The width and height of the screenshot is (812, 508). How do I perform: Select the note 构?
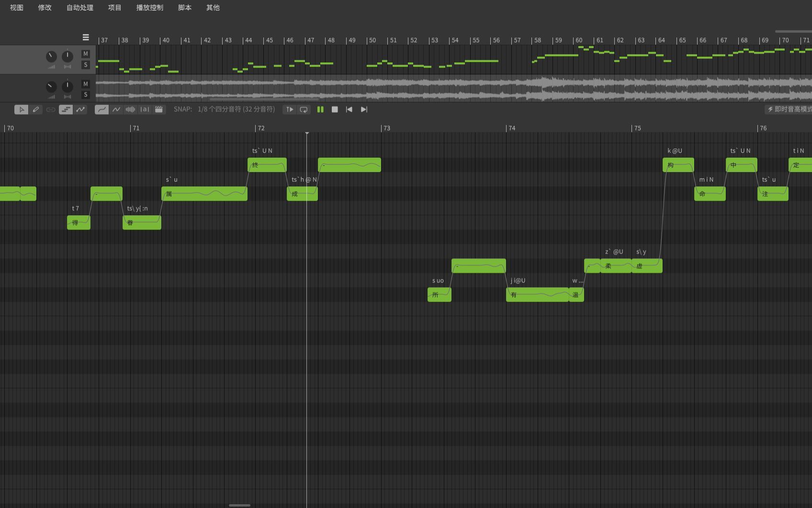tap(678, 165)
